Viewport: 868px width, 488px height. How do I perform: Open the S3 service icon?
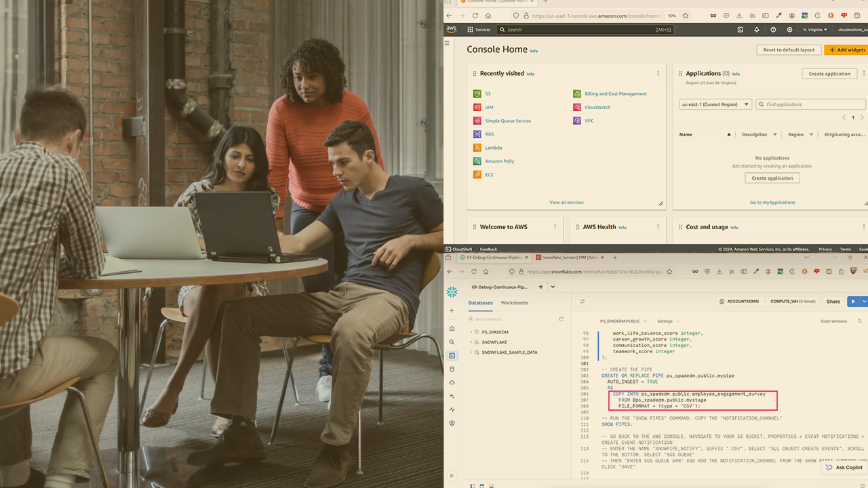pyautogui.click(x=477, y=94)
